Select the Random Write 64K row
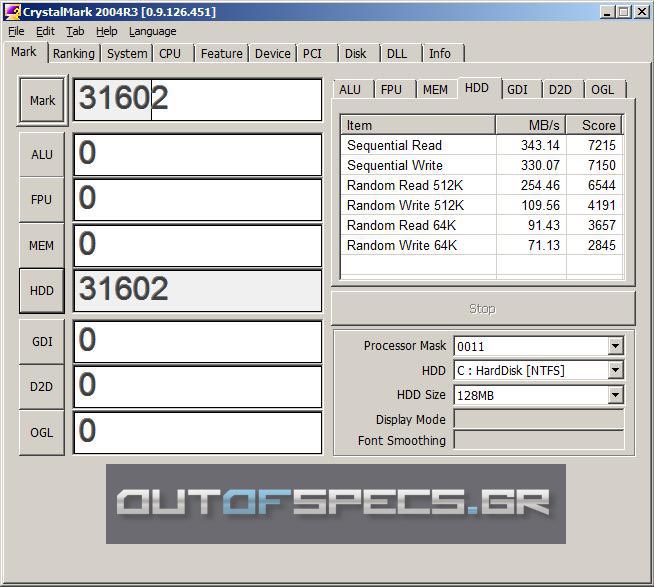 (482, 245)
